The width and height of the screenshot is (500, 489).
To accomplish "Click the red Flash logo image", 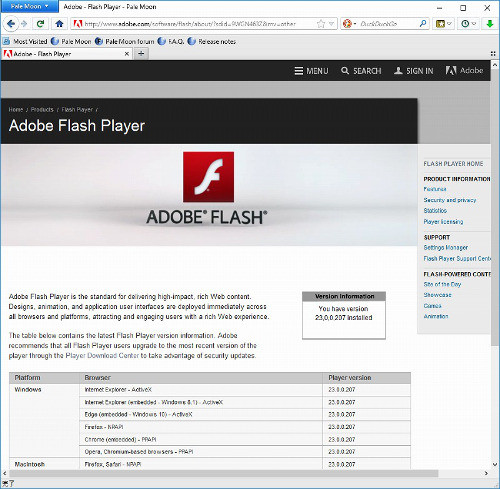I will tap(208, 177).
